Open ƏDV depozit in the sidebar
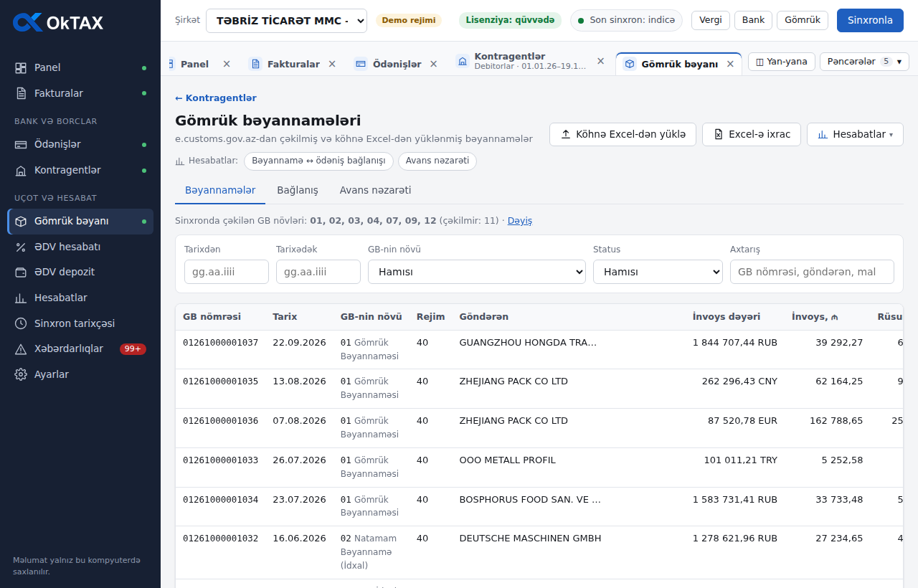Viewport: 918px width, 588px height. pos(80,272)
